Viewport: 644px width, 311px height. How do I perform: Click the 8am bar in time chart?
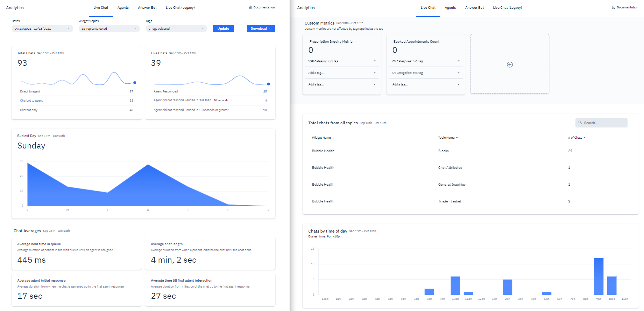coord(429,292)
